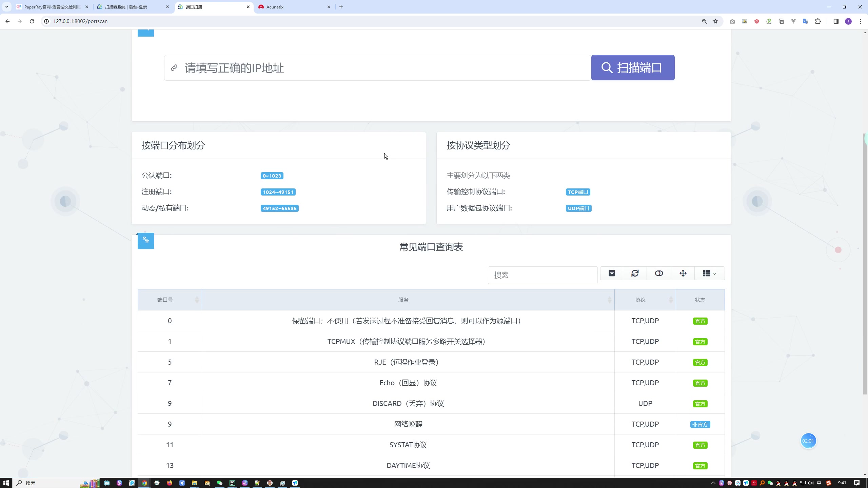The height and width of the screenshot is (488, 868).
Task: Show hidden system tray icons
Action: pos(713,483)
